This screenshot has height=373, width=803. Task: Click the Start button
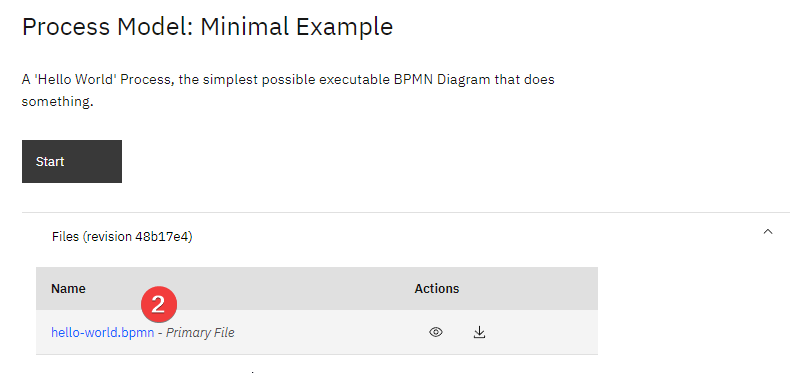72,161
